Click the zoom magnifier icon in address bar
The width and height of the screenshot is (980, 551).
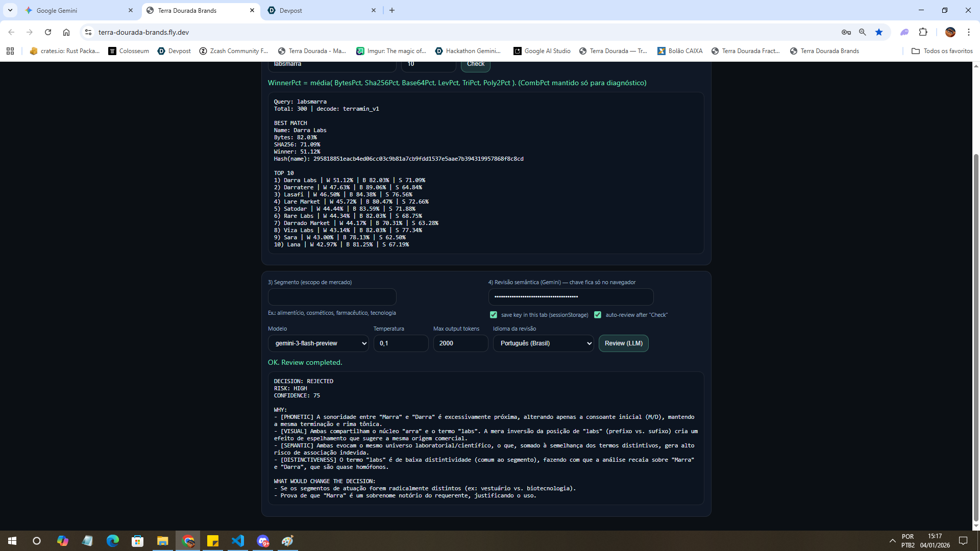coord(863,32)
